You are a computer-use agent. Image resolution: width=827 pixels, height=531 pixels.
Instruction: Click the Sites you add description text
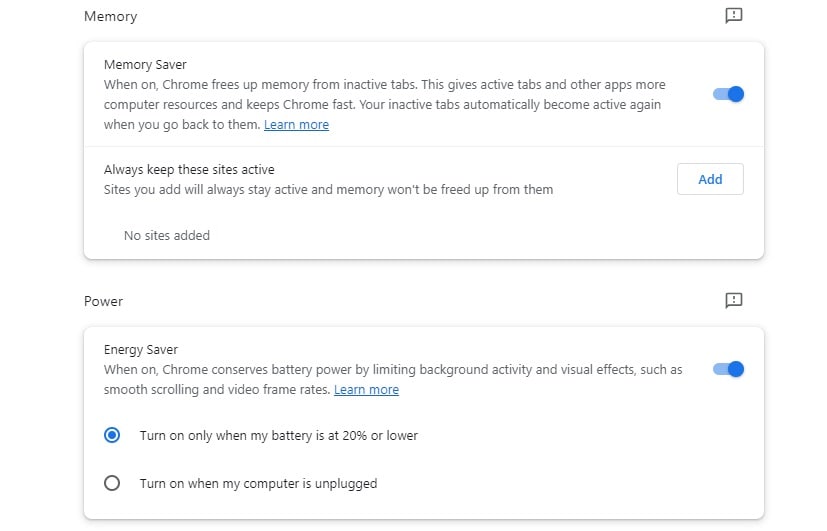[x=328, y=190]
